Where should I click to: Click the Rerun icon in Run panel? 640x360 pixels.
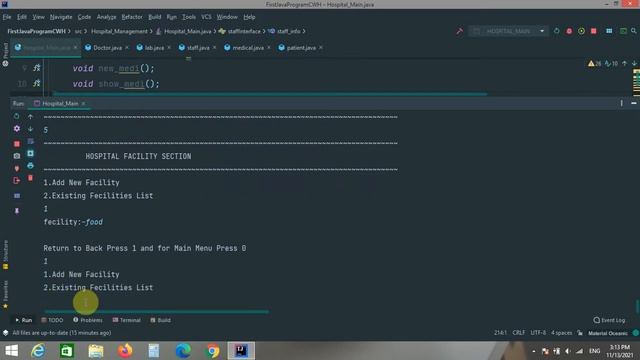[x=16, y=116]
